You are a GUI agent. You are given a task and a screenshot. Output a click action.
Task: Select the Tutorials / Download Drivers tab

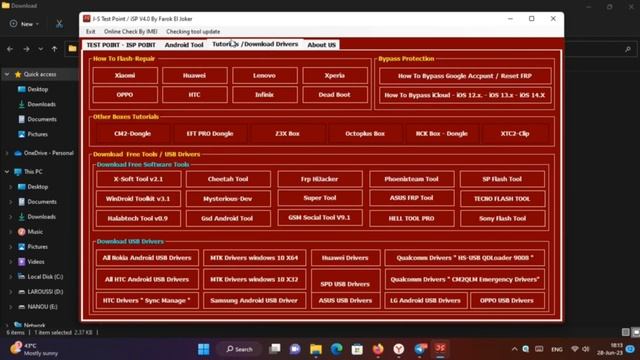pos(256,44)
